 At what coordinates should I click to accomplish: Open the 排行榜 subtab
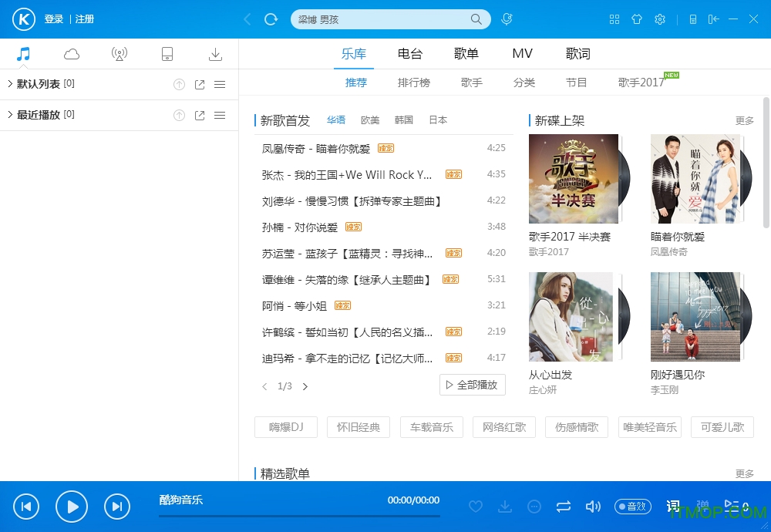click(414, 82)
